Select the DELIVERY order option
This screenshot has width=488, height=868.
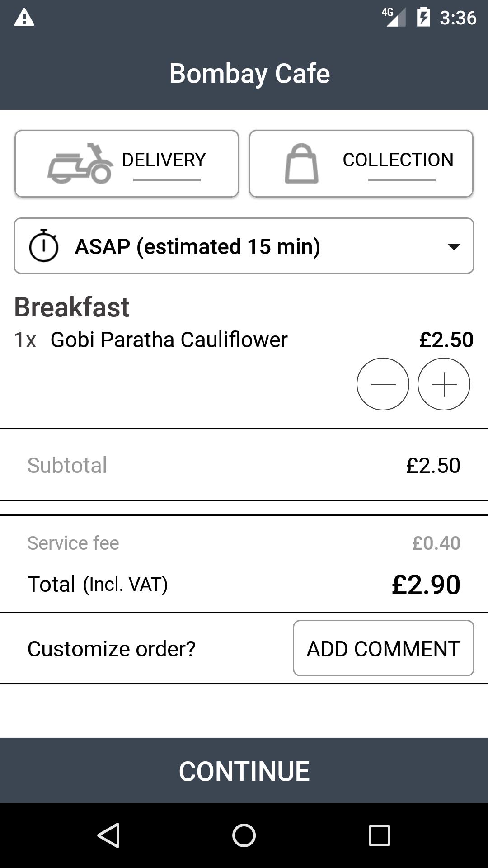127,164
